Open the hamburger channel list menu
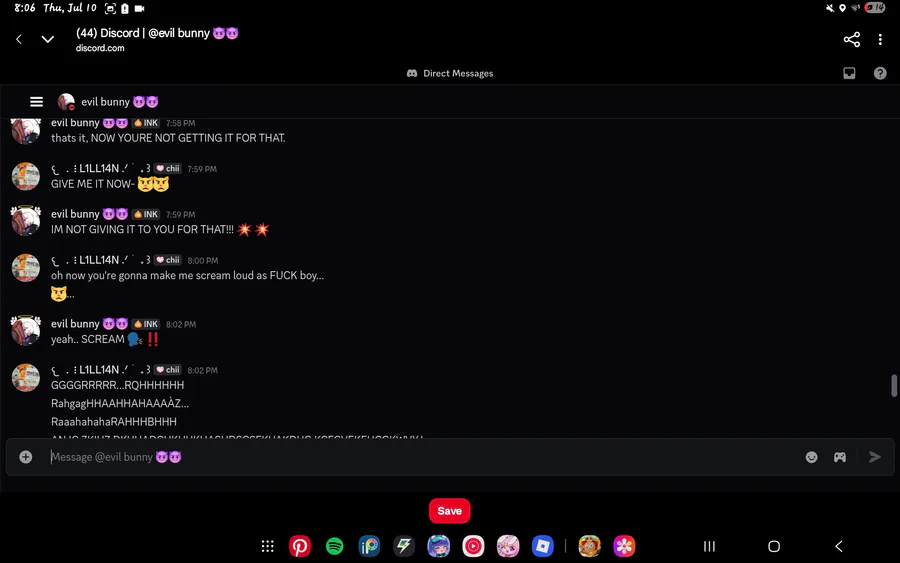The height and width of the screenshot is (563, 900). coord(36,102)
